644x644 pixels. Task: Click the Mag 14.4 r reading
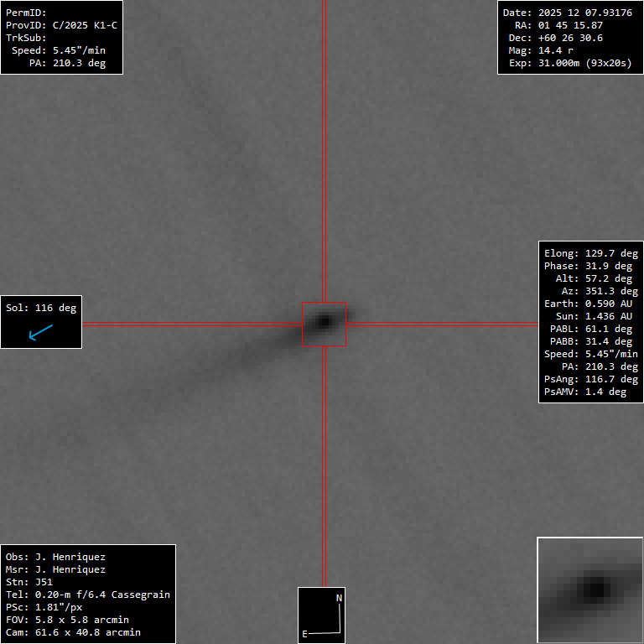(x=547, y=50)
